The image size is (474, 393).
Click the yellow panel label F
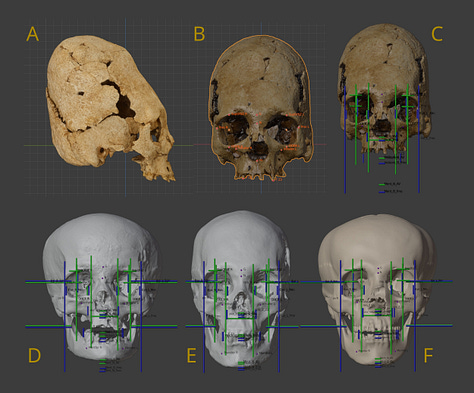pyautogui.click(x=428, y=356)
